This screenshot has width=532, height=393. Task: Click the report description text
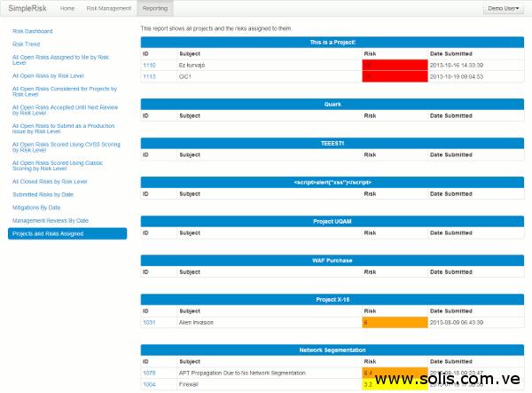coord(216,28)
